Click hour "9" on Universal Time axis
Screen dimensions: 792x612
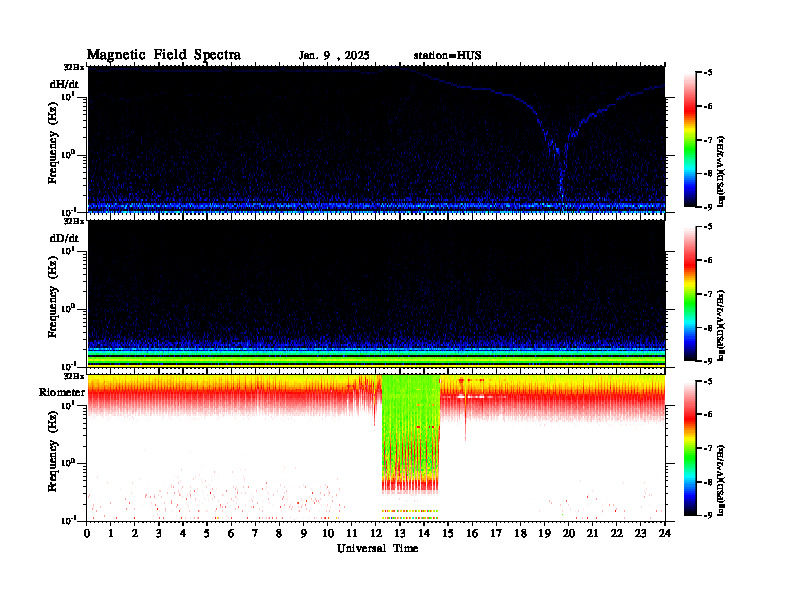[x=304, y=533]
